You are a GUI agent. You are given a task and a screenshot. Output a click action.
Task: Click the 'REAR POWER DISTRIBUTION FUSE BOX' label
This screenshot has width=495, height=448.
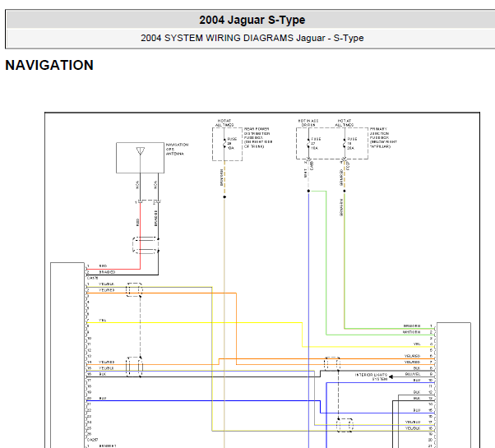258,138
